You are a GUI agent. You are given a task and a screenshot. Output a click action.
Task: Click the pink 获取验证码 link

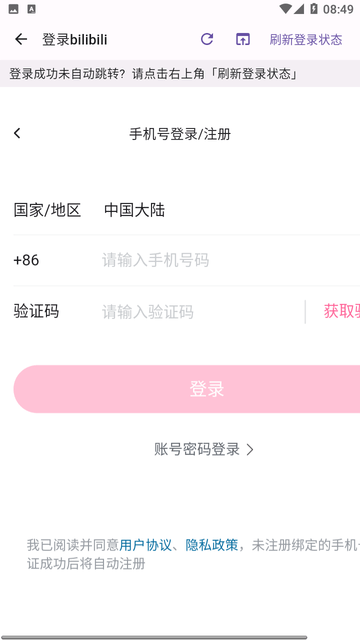click(x=342, y=311)
